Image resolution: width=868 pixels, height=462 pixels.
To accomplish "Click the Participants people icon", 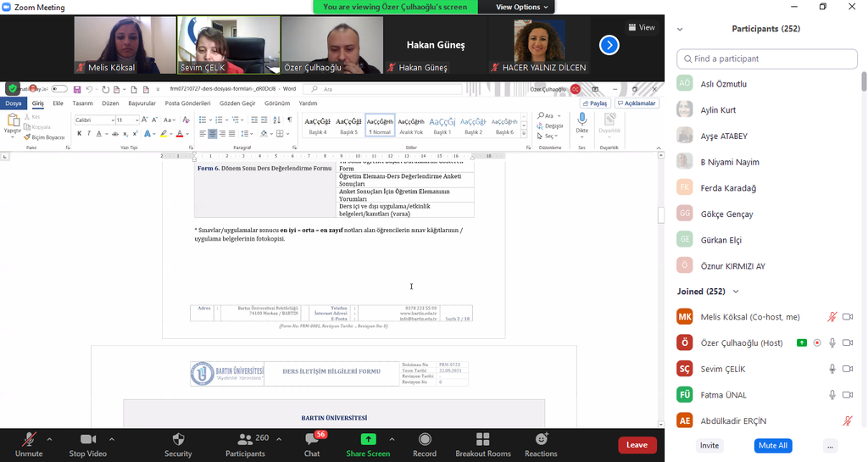I will [245, 439].
